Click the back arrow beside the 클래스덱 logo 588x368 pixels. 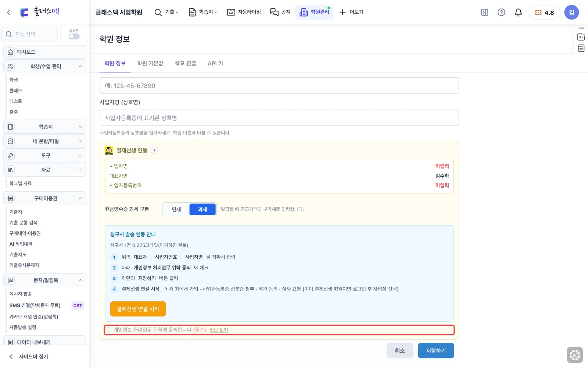tap(9, 12)
